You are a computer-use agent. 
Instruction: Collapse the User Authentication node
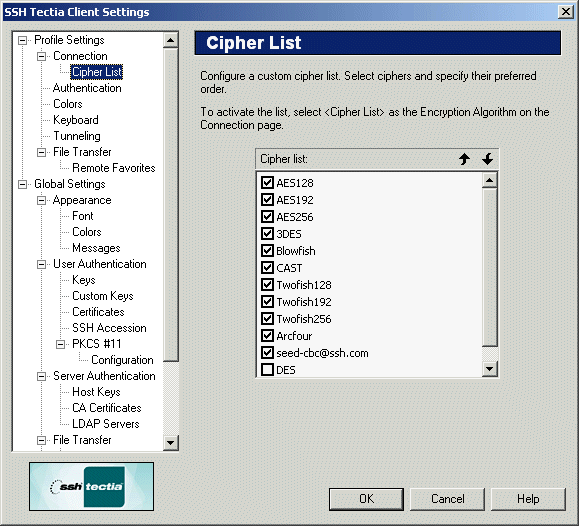tap(41, 264)
